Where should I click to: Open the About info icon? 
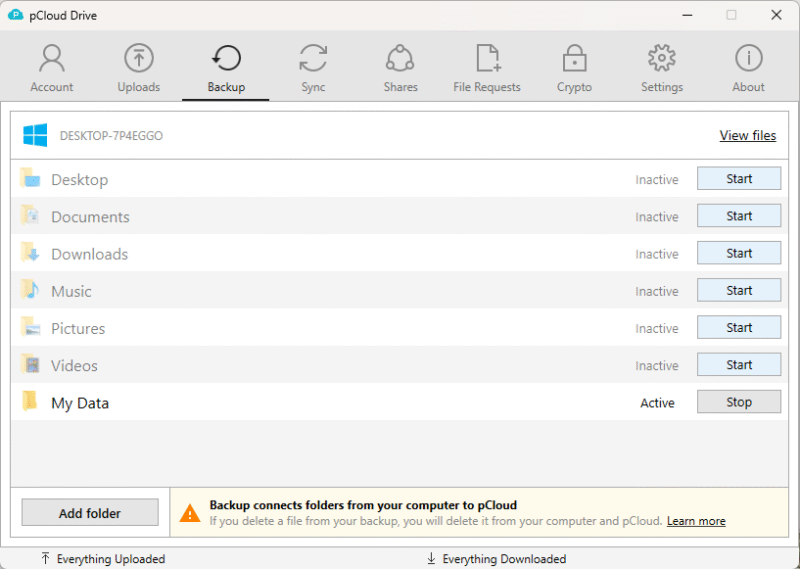coord(748,58)
